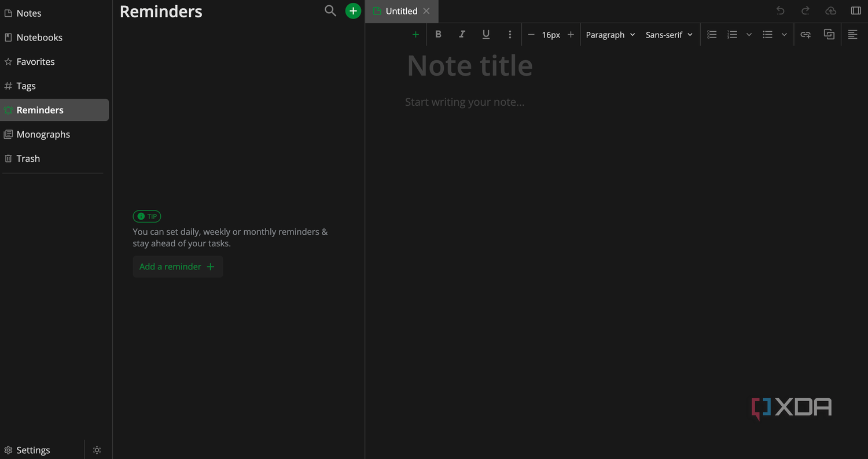Click the Note title field

pos(470,65)
